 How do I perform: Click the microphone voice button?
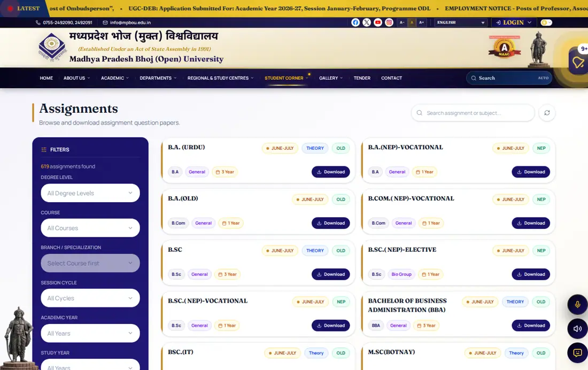[x=577, y=304]
